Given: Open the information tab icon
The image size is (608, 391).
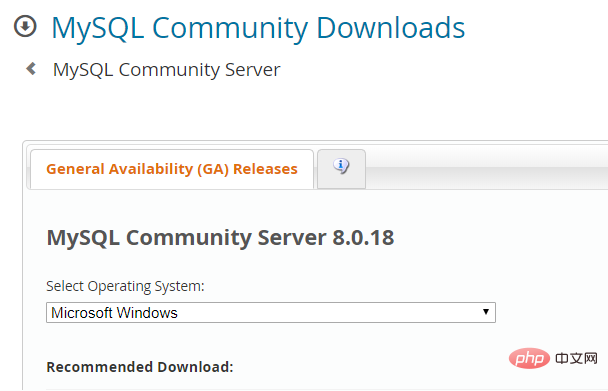Looking at the screenshot, I should pyautogui.click(x=341, y=166).
